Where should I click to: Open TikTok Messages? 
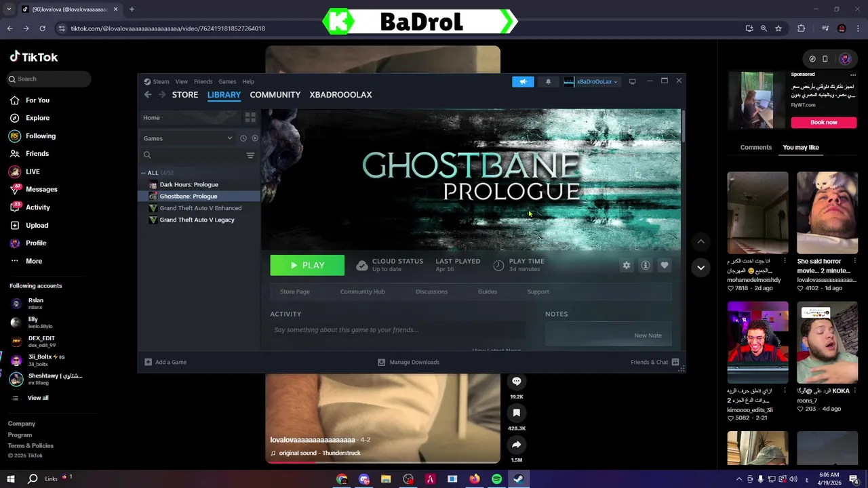coord(41,189)
